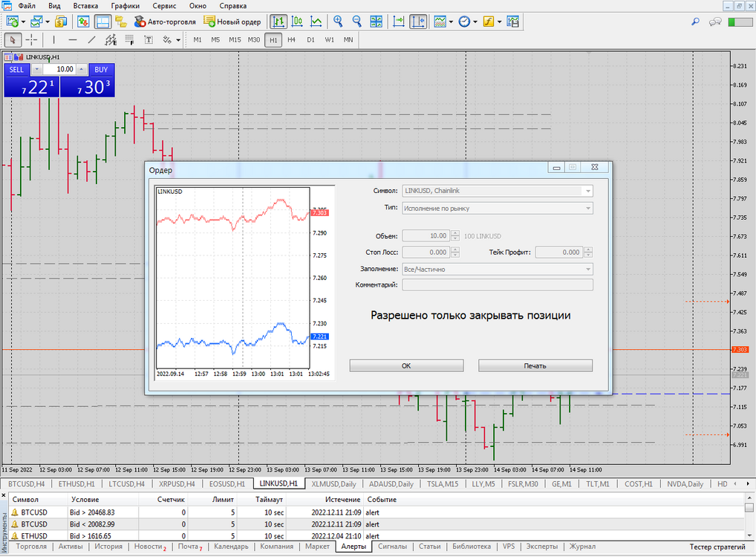Tile chart windows icon
The height and width of the screenshot is (557, 756).
(x=376, y=22)
